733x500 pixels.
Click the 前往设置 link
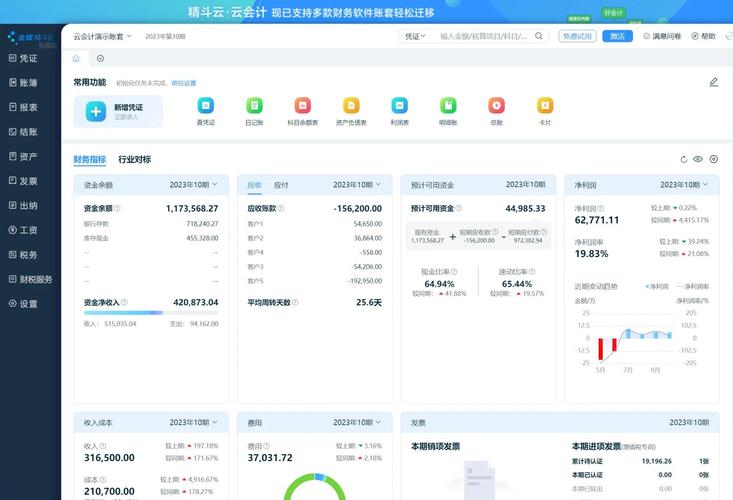point(184,83)
